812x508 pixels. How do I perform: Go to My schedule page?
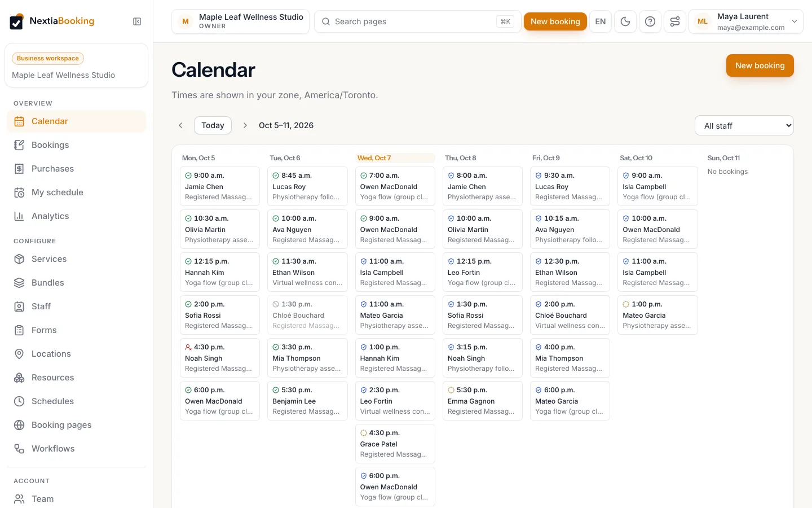coord(76,192)
